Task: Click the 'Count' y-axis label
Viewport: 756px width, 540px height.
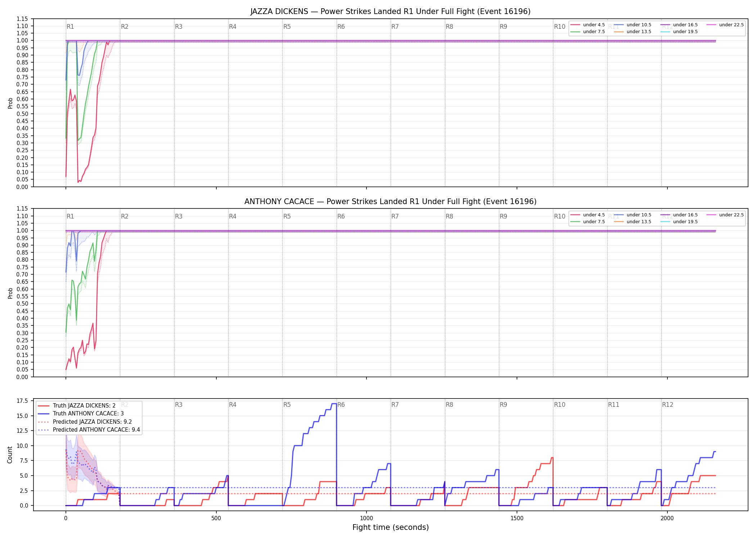Action: (x=10, y=455)
